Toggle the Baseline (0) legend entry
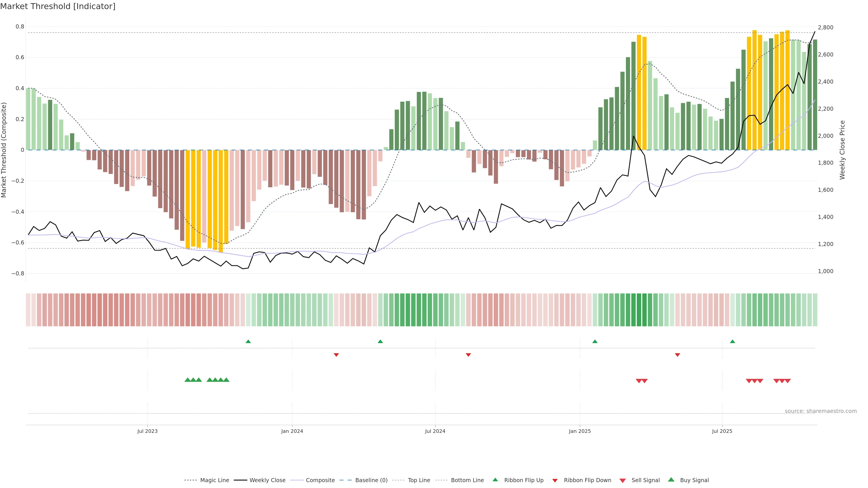The width and height of the screenshot is (868, 488). coord(371,480)
